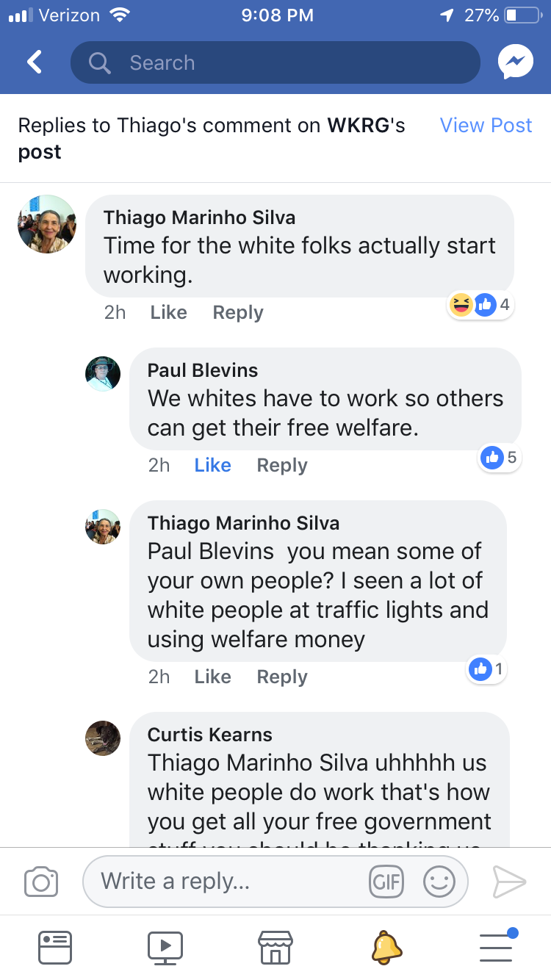Open the News Feed tab
This screenshot has width=551, height=980.
tap(55, 947)
